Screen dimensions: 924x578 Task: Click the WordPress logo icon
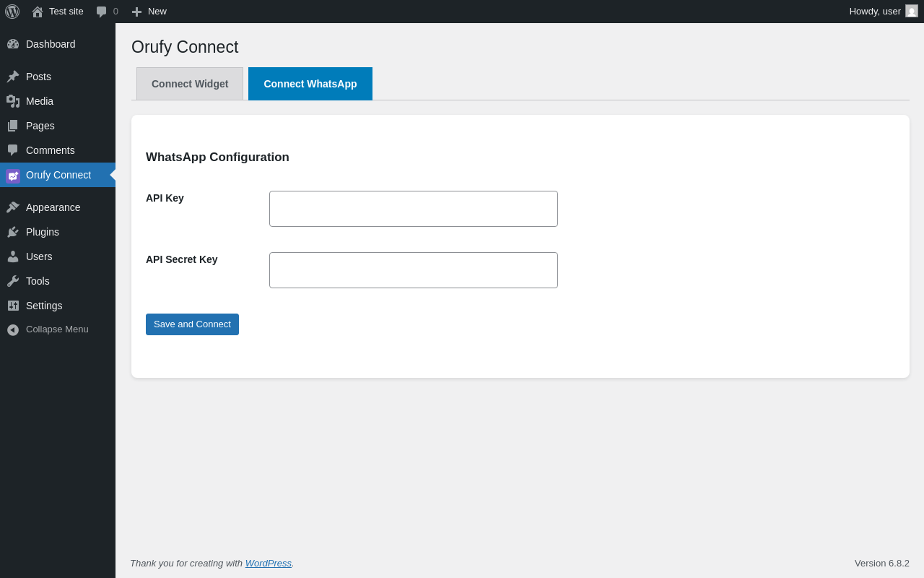click(12, 12)
